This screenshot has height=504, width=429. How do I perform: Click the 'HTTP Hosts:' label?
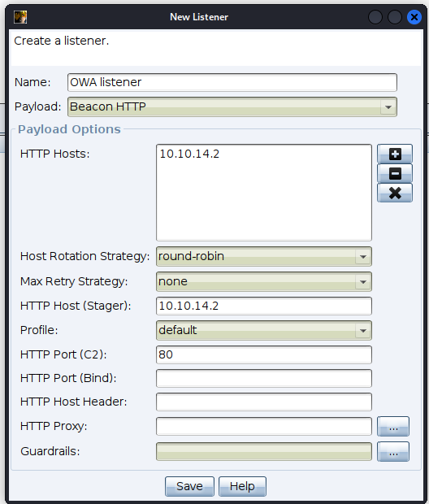point(54,154)
